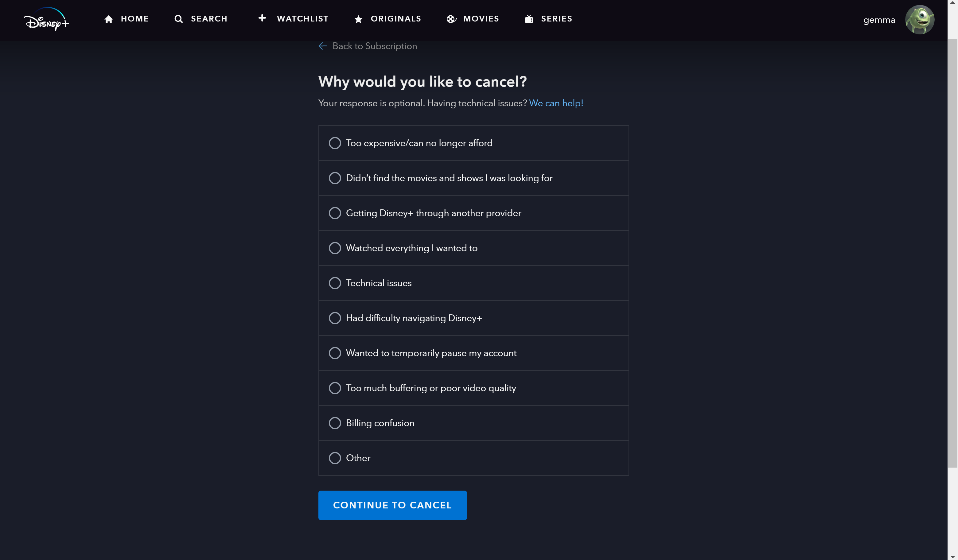Open search via magnifier icon
958x560 pixels.
pos(178,19)
